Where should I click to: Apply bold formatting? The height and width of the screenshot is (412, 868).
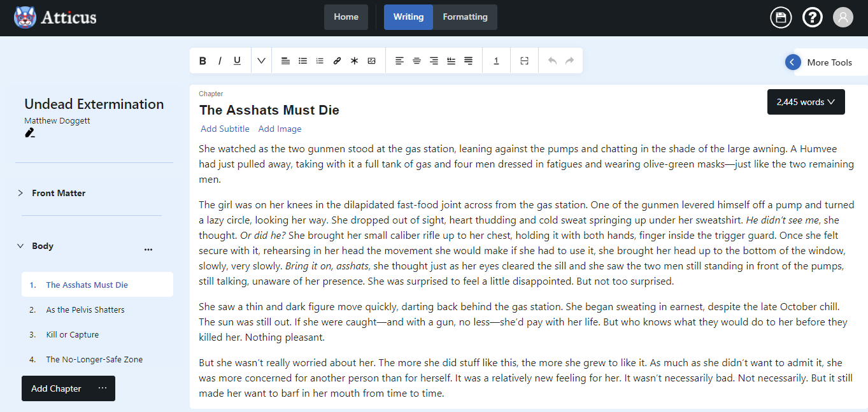[203, 61]
